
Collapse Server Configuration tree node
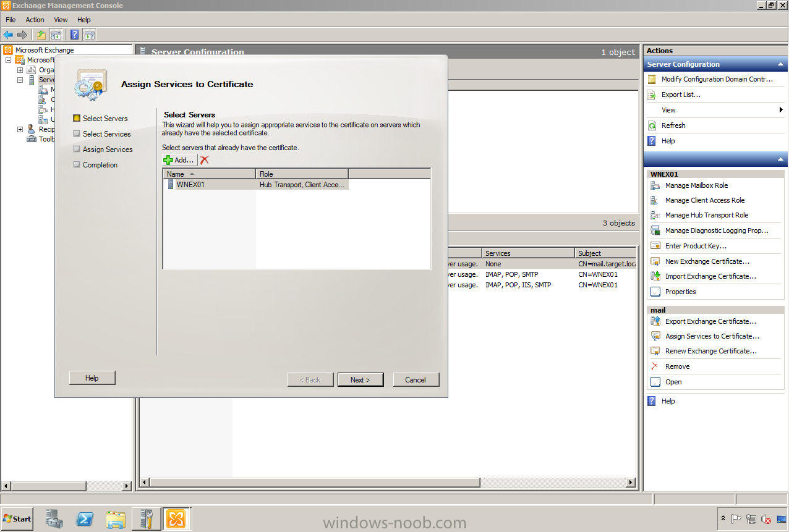click(x=20, y=80)
